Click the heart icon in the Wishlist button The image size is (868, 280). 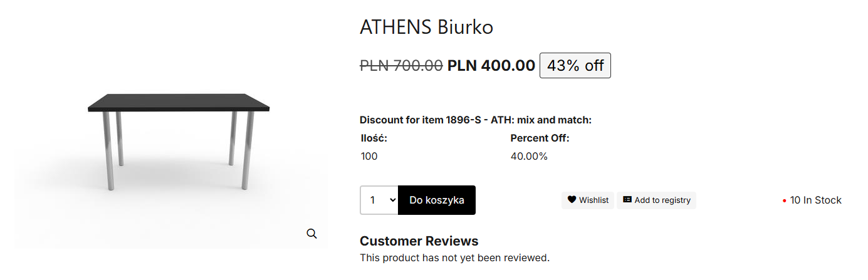(x=572, y=200)
